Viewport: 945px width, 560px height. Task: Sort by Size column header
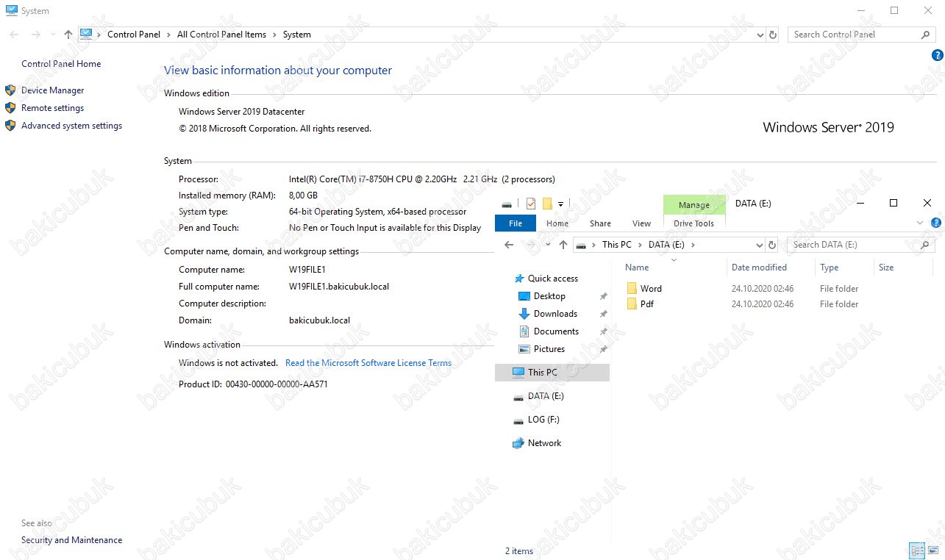coord(886,268)
